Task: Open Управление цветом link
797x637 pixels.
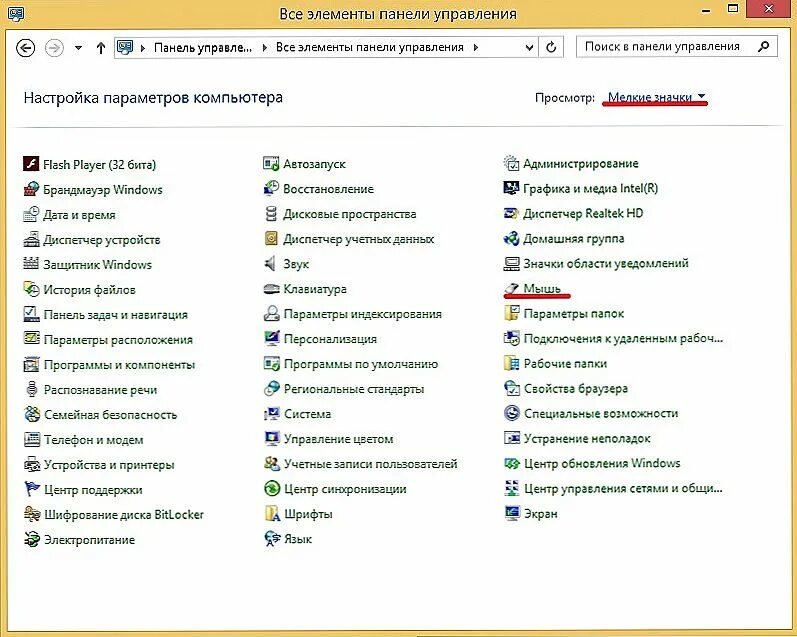Action: point(339,439)
